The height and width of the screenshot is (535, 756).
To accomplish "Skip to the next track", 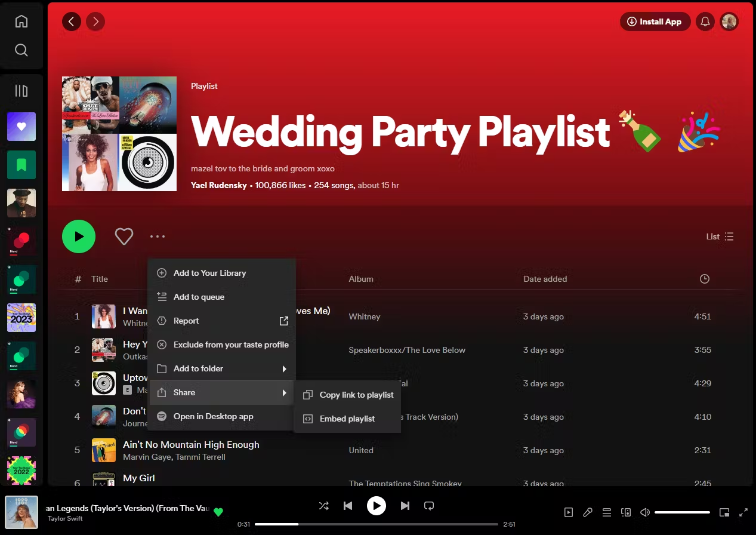I will pos(405,506).
